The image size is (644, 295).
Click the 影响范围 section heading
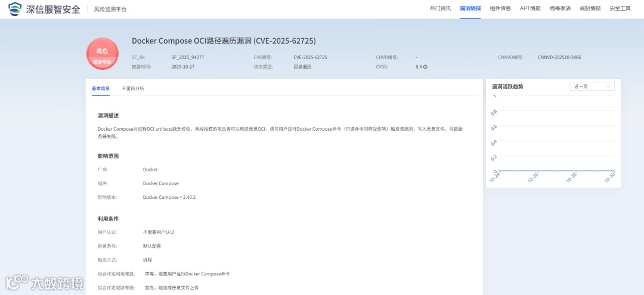[109, 156]
